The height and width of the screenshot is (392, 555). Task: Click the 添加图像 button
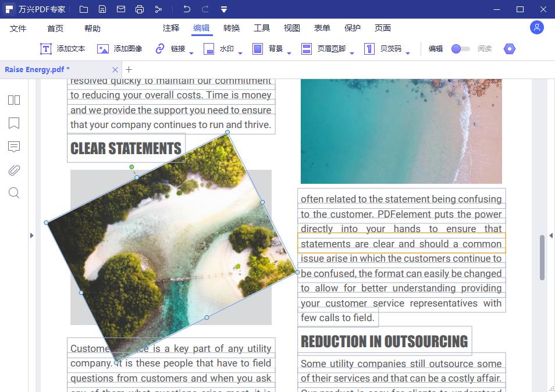(119, 49)
